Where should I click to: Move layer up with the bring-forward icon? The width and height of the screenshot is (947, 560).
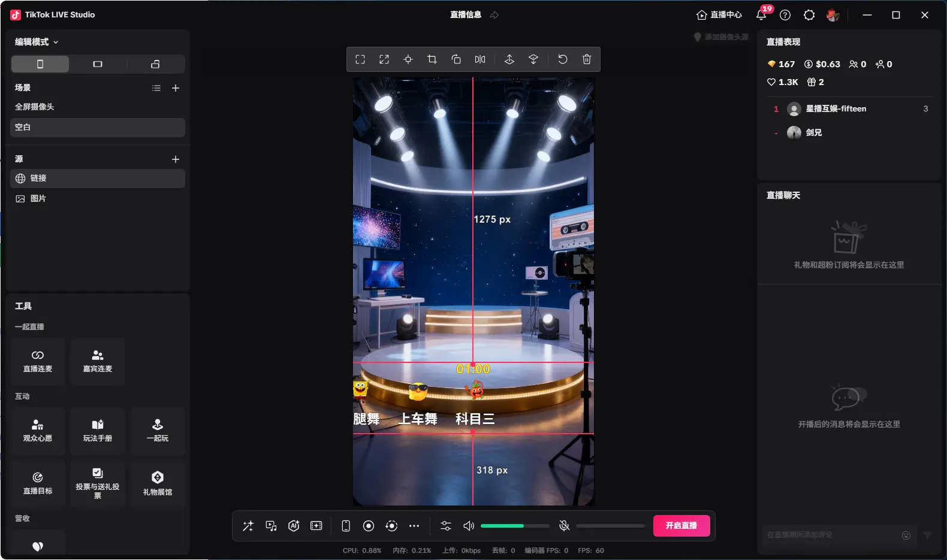click(x=509, y=59)
